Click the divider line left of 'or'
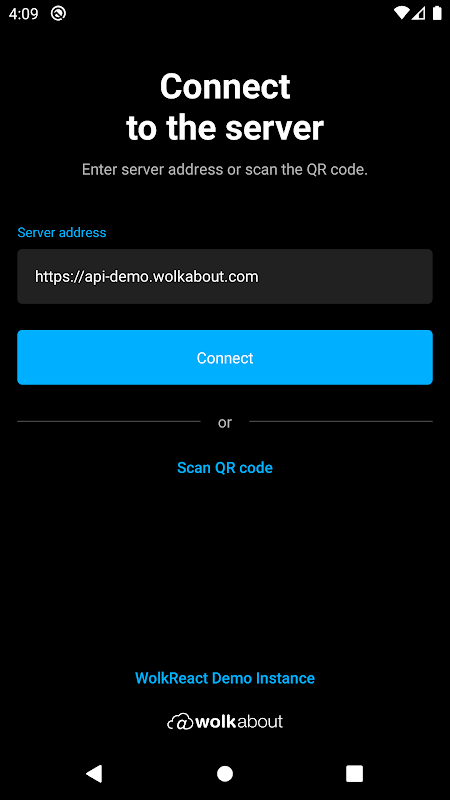Viewport: 450px width, 800px height. click(x=109, y=421)
